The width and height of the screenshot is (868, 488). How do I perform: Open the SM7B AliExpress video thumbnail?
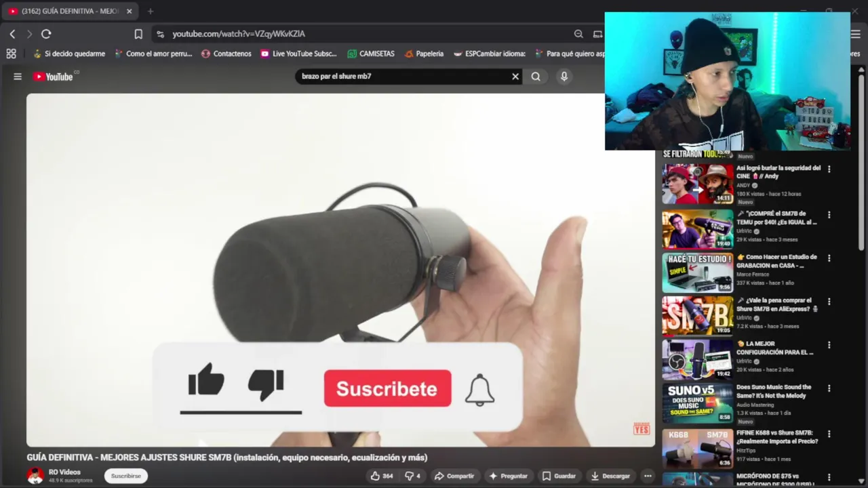click(x=697, y=317)
